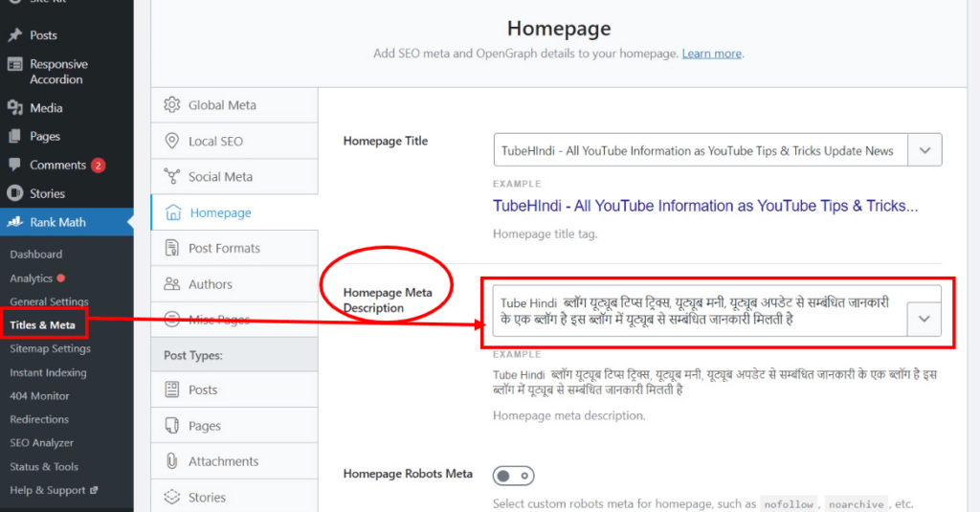The height and width of the screenshot is (512, 980).
Task: Click the Attachments paperclip icon
Action: pos(172,461)
